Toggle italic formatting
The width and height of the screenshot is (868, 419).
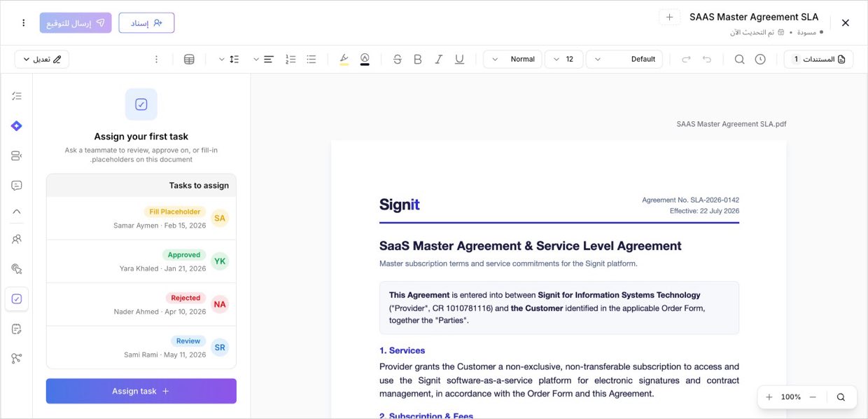(439, 60)
